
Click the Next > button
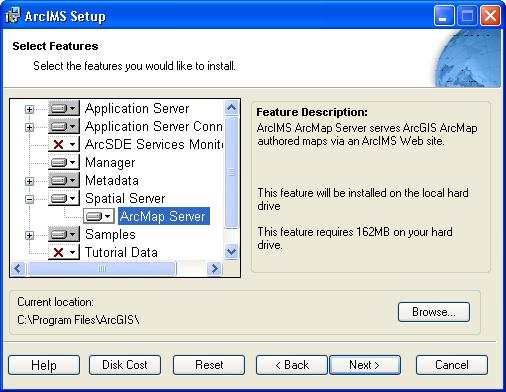[x=365, y=365]
